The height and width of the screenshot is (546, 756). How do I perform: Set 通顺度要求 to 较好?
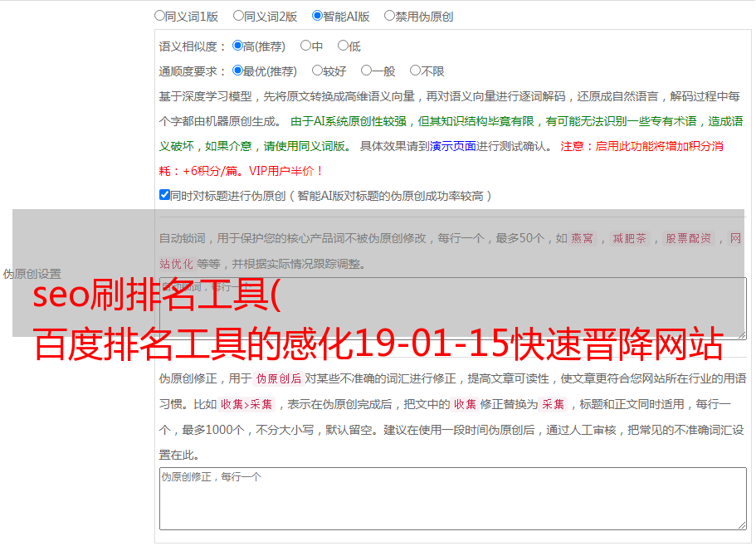(317, 71)
